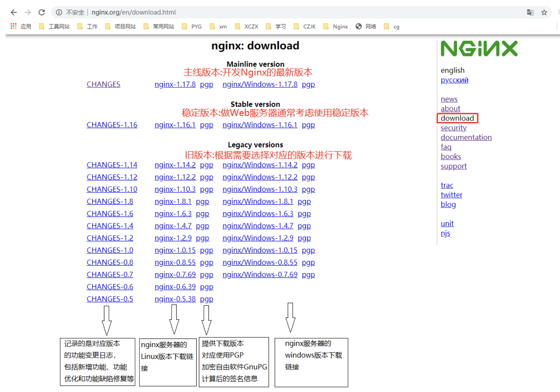Open CHANGES-1.4 link
560x392 pixels.
(x=110, y=226)
